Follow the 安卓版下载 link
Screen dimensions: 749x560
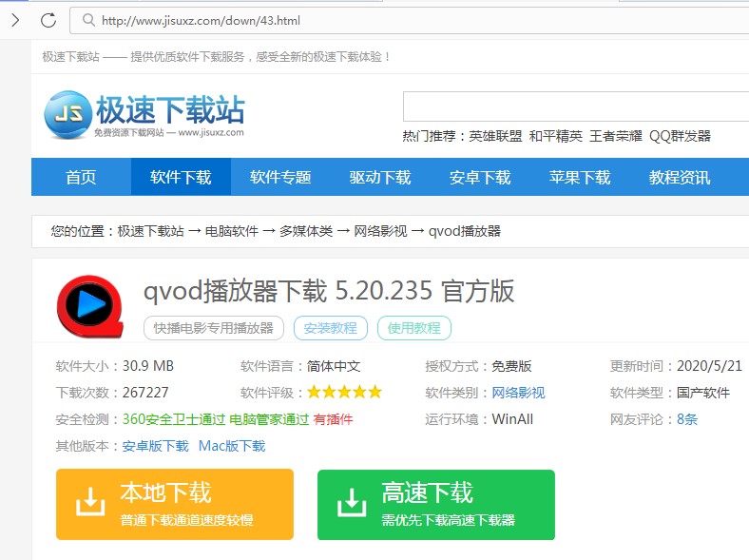pyautogui.click(x=156, y=446)
